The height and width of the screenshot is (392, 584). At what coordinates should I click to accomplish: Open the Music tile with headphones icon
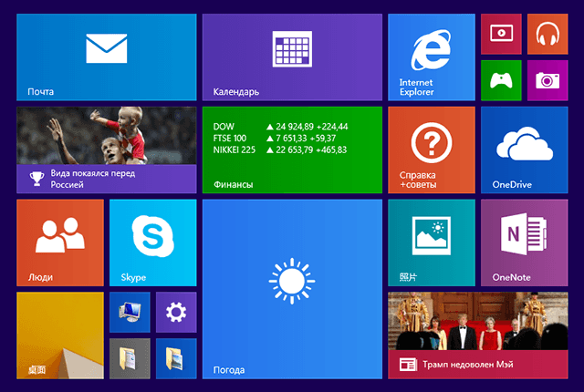click(x=547, y=34)
